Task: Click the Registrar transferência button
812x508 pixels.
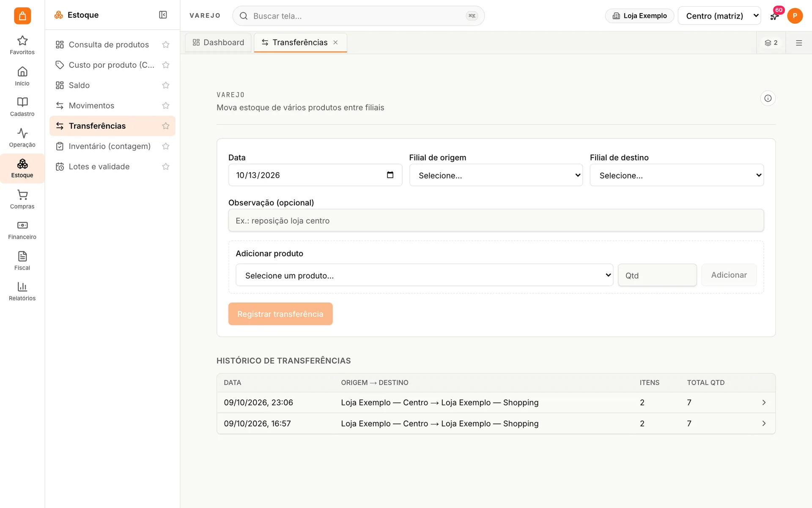Action: point(280,314)
